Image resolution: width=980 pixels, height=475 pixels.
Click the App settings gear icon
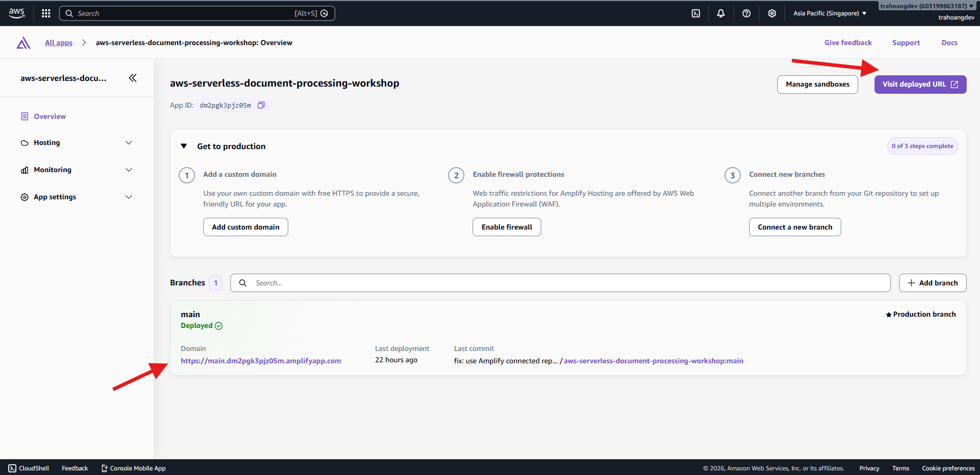(25, 197)
